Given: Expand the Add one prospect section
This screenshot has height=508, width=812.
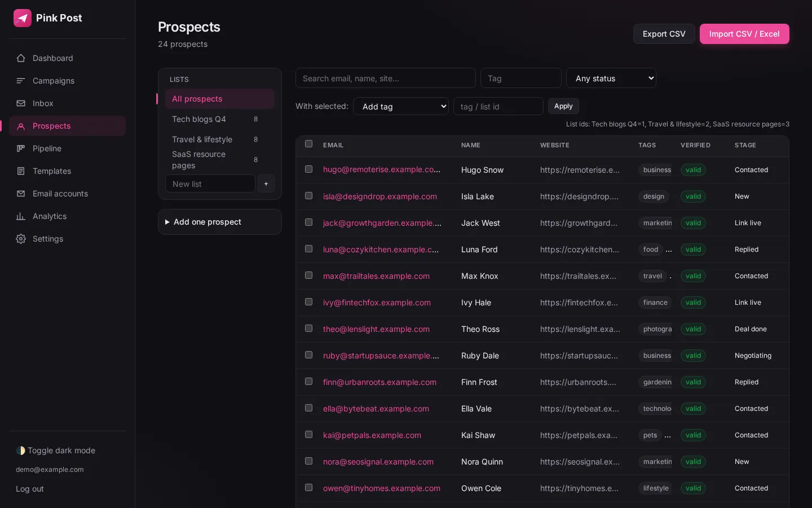Looking at the screenshot, I should pyautogui.click(x=220, y=222).
